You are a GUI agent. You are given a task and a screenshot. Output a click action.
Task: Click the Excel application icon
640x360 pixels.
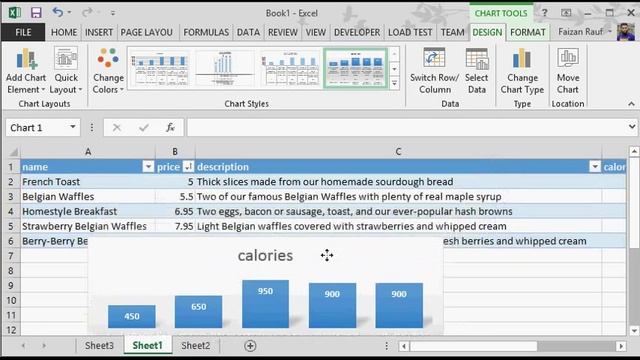[15, 13]
